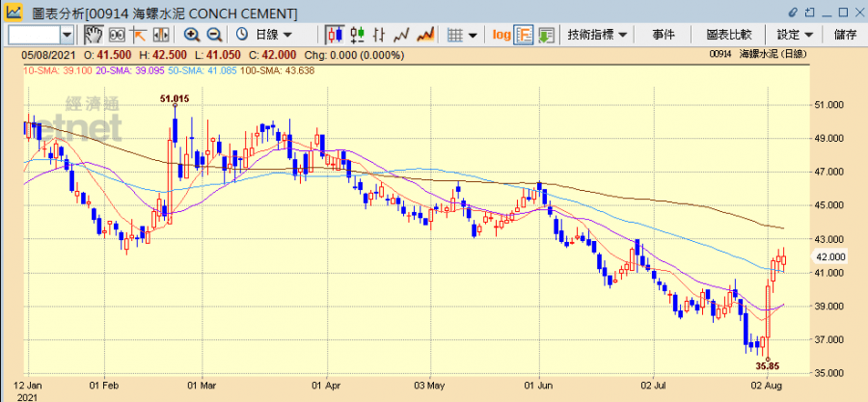Select the orange trend line drawing tool
868x402 pixels.
click(139, 35)
